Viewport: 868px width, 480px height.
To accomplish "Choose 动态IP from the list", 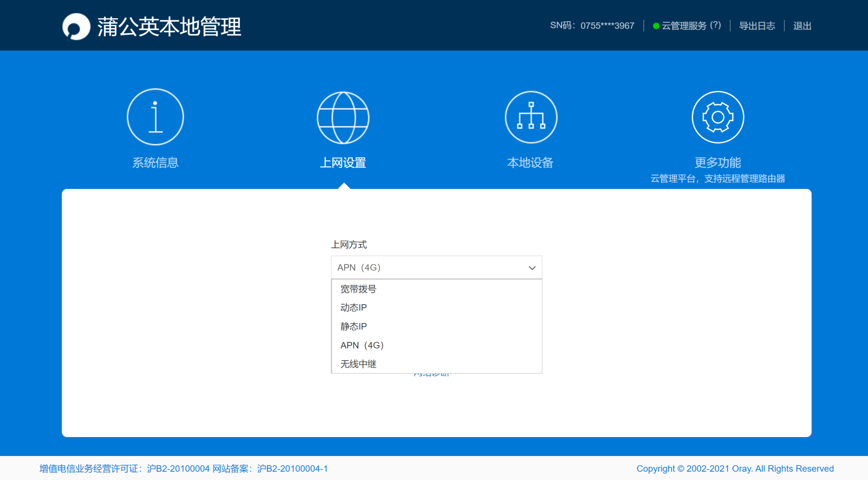I will pyautogui.click(x=436, y=308).
